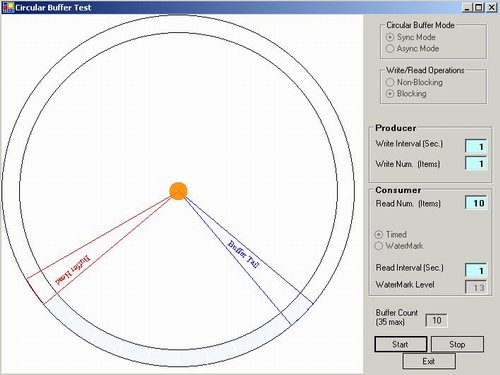500x375 pixels.
Task: Click the app icon in title bar
Action: click(x=8, y=7)
